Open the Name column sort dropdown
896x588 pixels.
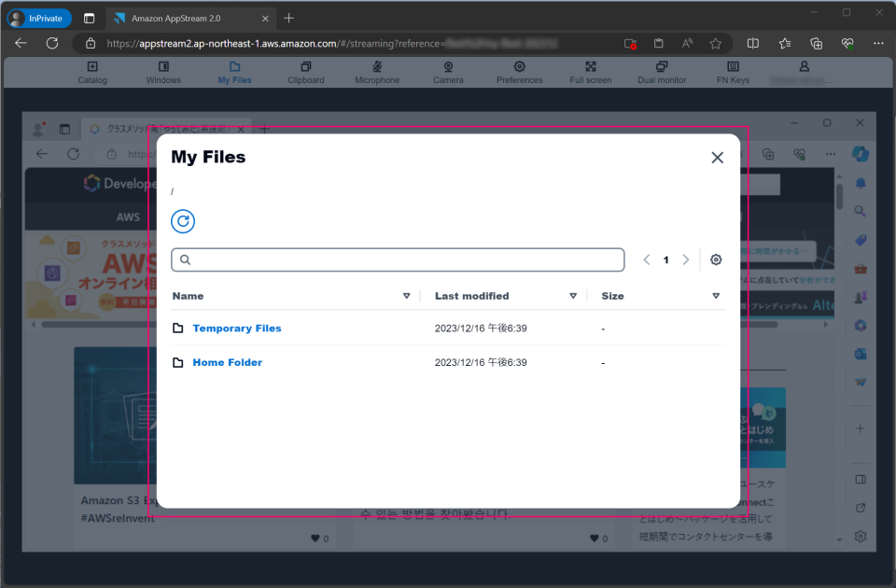click(x=408, y=296)
